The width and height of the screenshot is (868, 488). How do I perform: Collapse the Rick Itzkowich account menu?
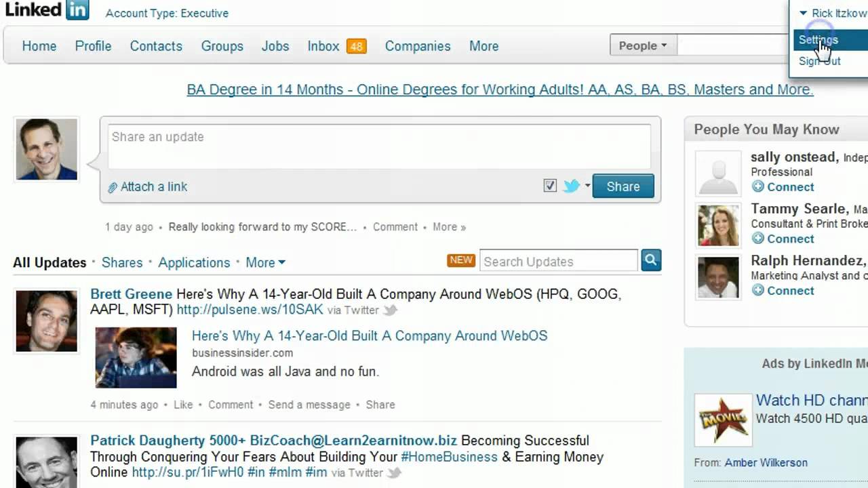pos(833,13)
